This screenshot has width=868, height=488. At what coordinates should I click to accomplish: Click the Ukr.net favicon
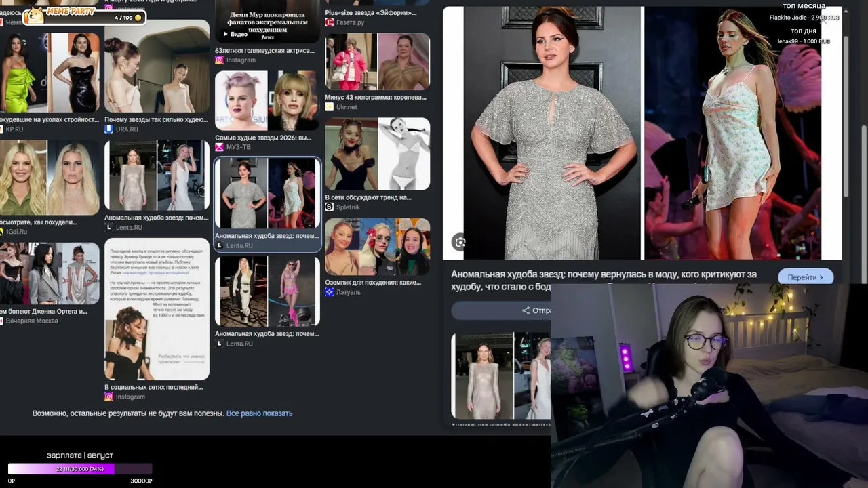pyautogui.click(x=330, y=107)
